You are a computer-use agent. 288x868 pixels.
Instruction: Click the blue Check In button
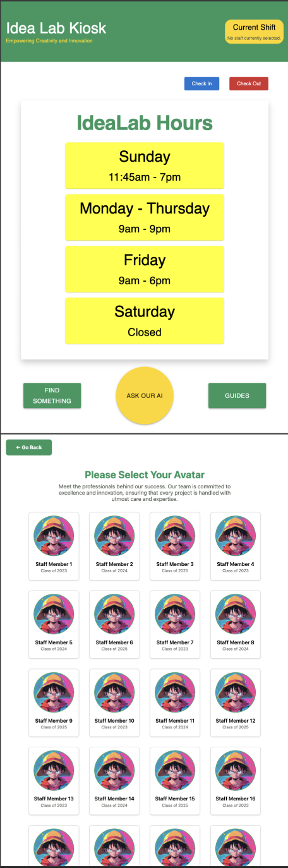coord(202,83)
